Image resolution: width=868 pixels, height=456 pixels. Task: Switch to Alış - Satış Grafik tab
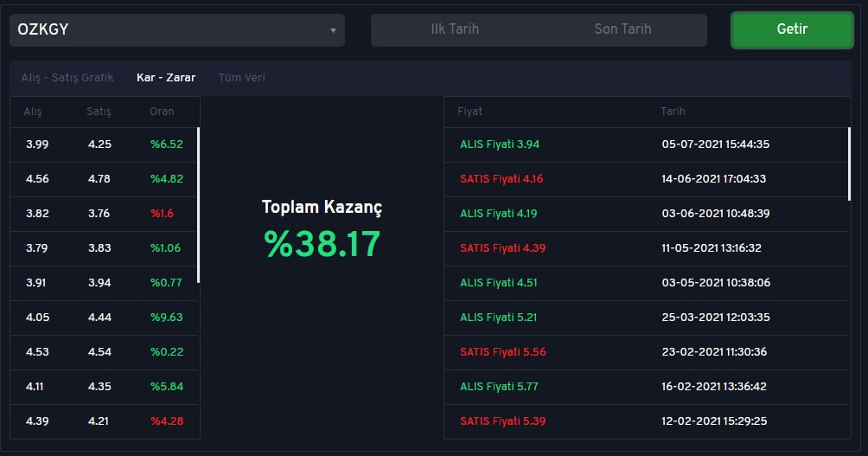click(67, 78)
